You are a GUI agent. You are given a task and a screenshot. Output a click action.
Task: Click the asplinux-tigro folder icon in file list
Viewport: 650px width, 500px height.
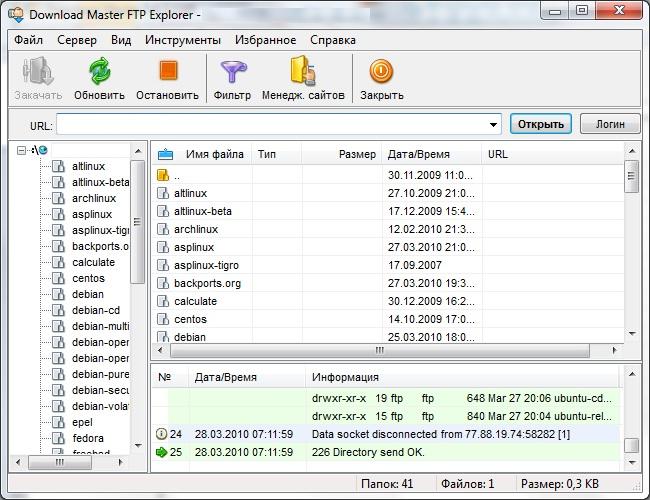(x=163, y=265)
